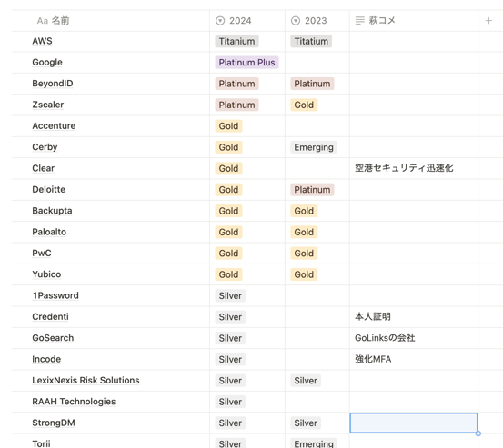Click the select-type icon beside 2023
Viewport: 503px width, 448px height.
296,21
